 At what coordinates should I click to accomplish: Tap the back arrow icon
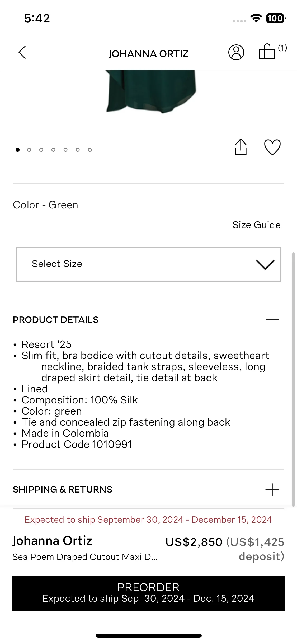click(x=22, y=52)
